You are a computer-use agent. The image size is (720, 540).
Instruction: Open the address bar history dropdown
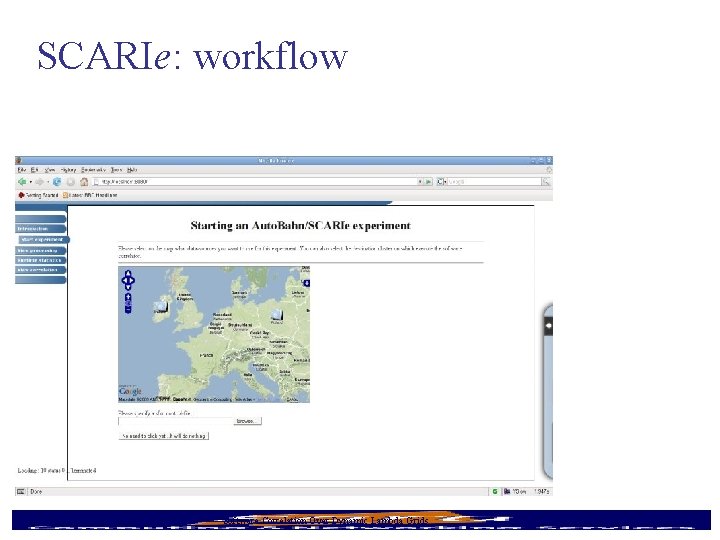pos(420,182)
